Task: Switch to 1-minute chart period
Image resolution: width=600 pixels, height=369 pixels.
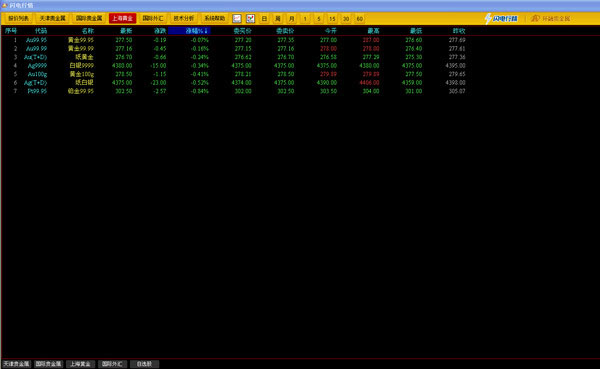Action: tap(305, 18)
